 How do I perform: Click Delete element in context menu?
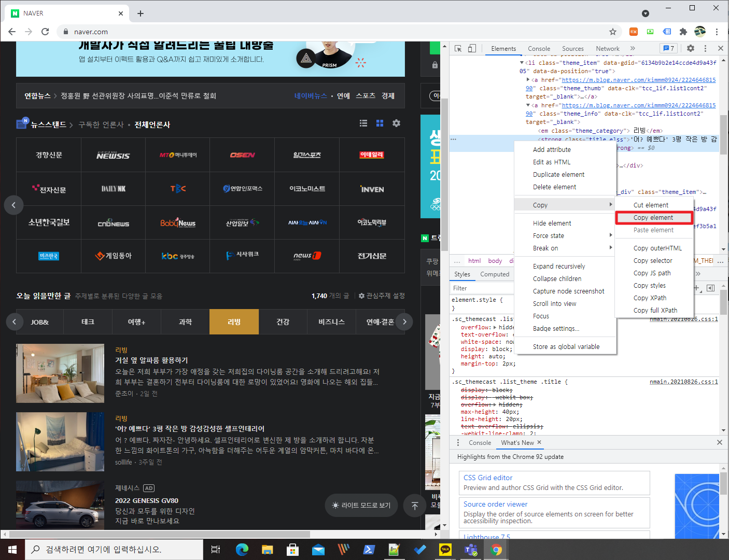[x=565, y=187]
